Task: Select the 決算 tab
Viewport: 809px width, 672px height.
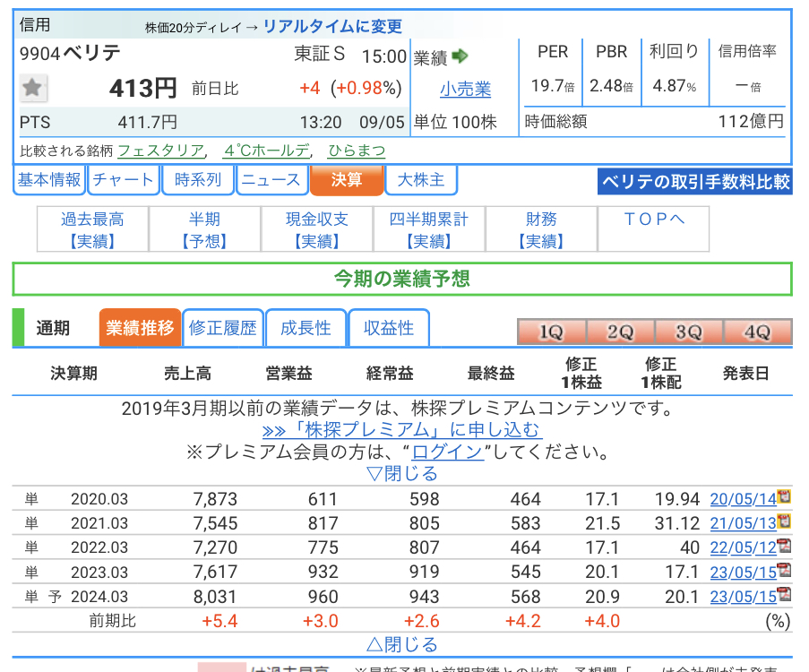Action: (347, 179)
